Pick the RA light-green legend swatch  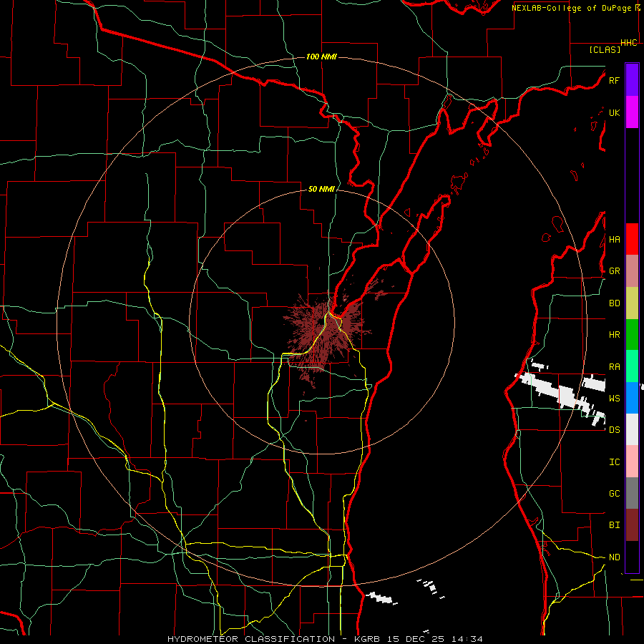[x=632, y=366]
